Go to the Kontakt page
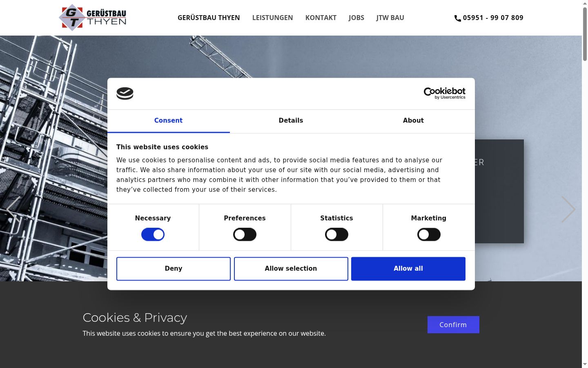Viewport: 588px width, 368px height. point(321,18)
